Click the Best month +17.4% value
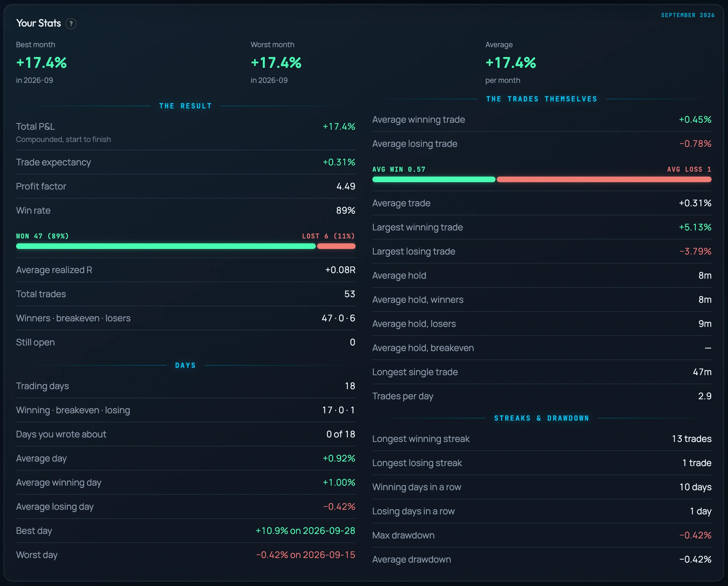 tap(42, 63)
